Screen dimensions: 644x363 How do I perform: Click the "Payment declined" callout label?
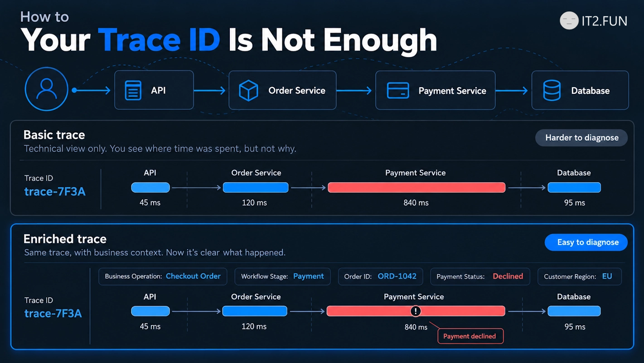(470, 336)
